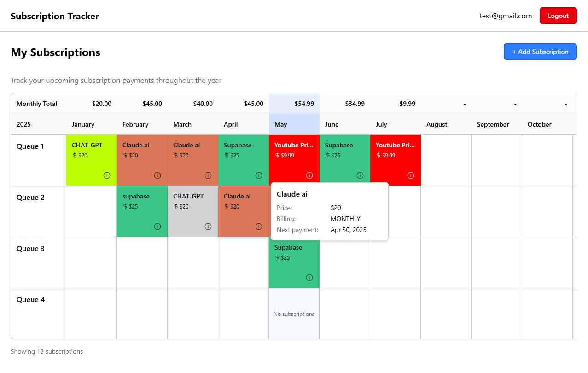Click the $9.99 July monthly total
This screenshot has height=373, width=588.
[x=408, y=104]
